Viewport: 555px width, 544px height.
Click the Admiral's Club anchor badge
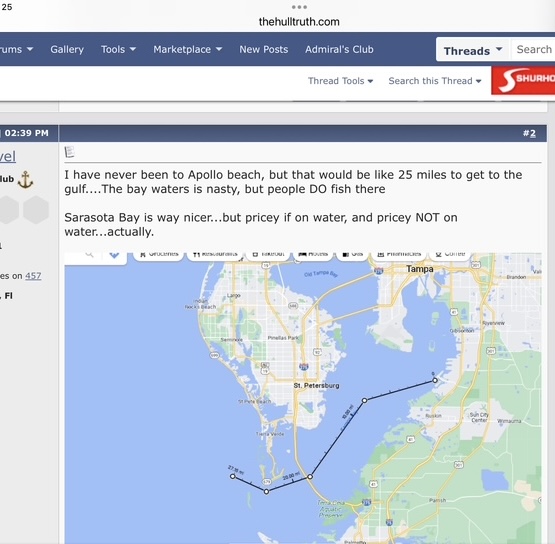[25, 179]
